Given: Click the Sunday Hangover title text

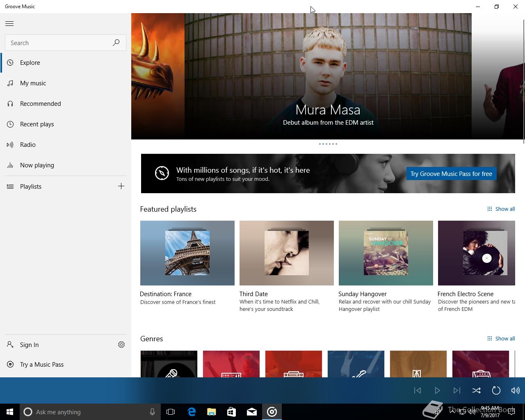Looking at the screenshot, I should [363, 294].
